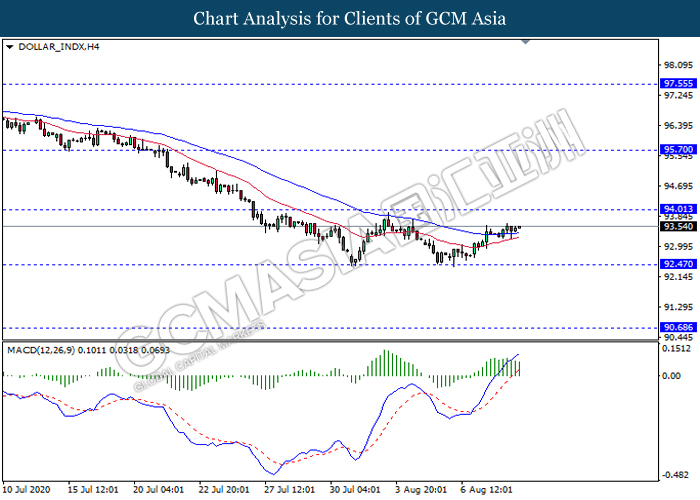700x500 pixels.
Task: Click the 92.995 axis value
Action: coord(679,247)
